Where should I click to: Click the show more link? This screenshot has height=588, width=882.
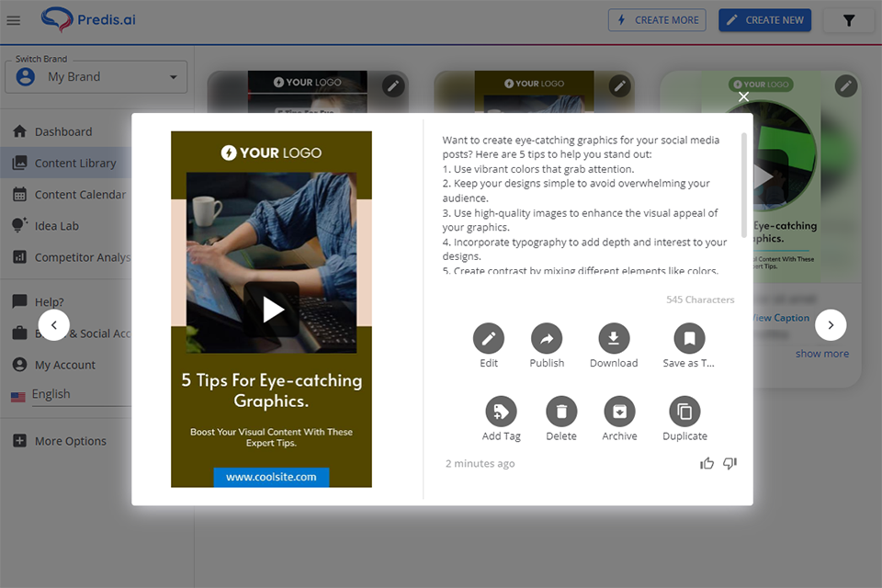click(x=821, y=354)
